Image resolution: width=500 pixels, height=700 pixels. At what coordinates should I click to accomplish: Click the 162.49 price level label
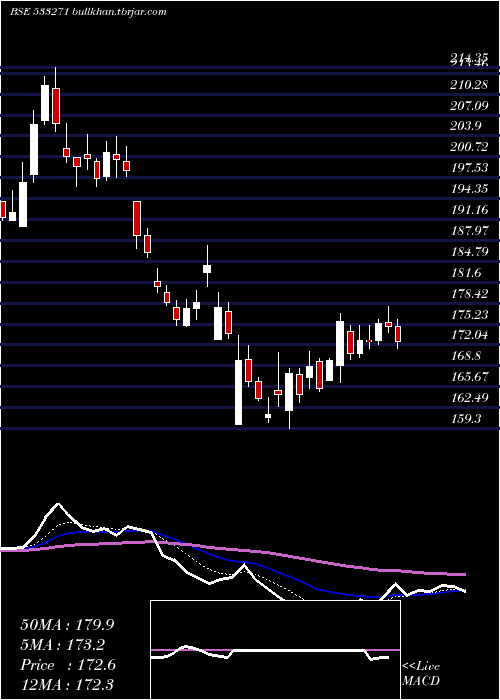coord(469,397)
